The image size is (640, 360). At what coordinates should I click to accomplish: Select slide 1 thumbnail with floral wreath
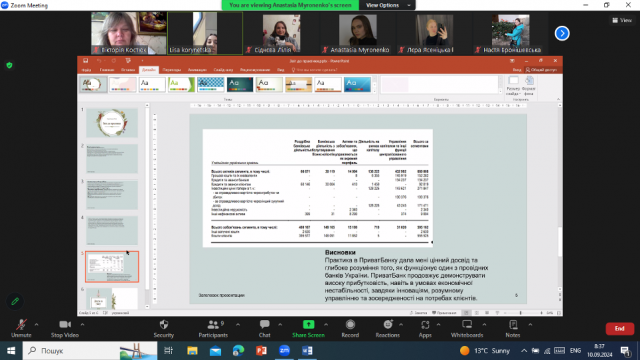click(x=112, y=122)
